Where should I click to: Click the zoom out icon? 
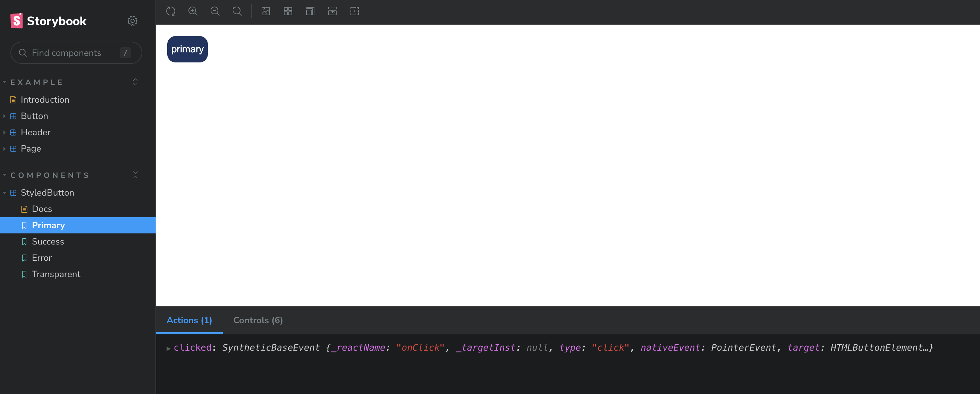point(215,11)
